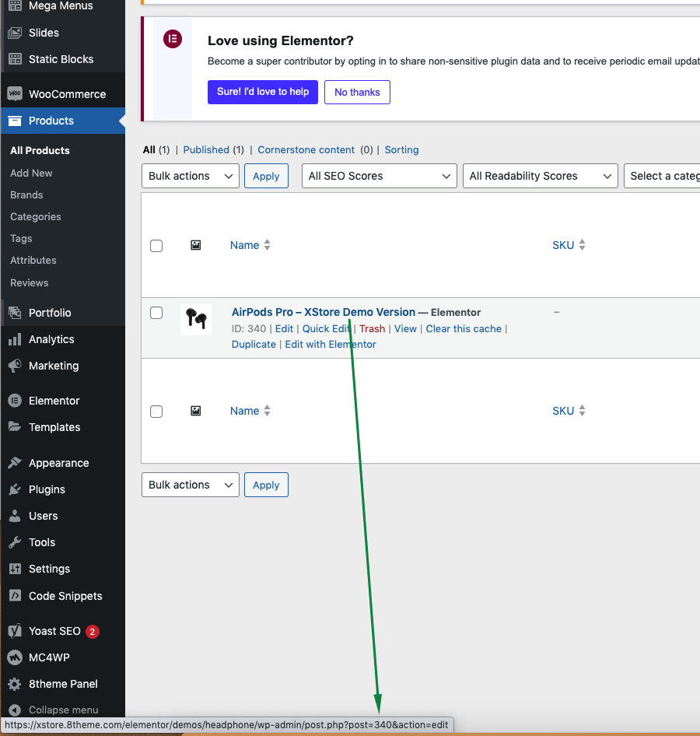Click the Marketing megaphone icon

(15, 366)
